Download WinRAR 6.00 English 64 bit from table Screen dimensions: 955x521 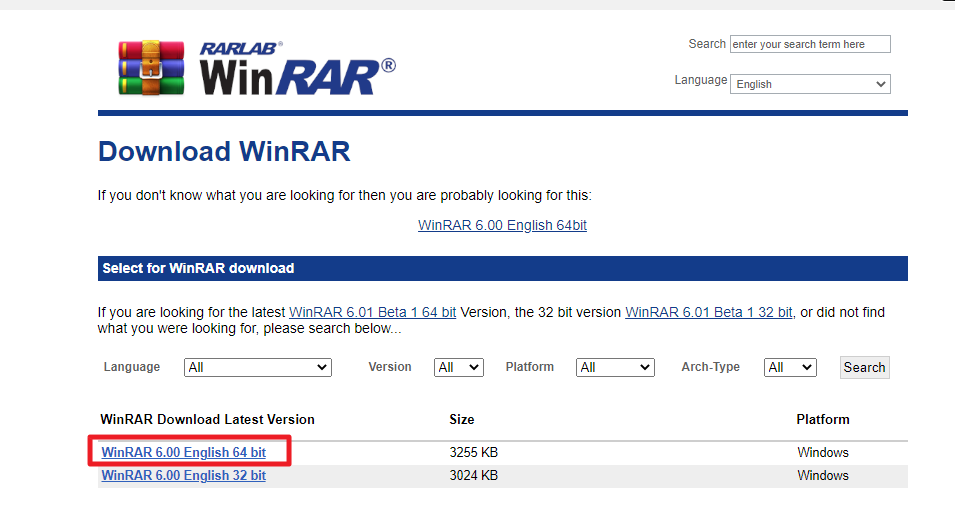pyautogui.click(x=183, y=452)
